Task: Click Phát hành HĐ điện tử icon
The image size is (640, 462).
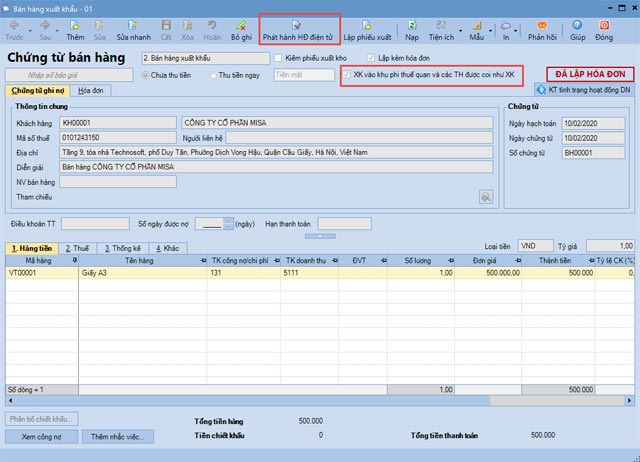Action: [x=299, y=28]
